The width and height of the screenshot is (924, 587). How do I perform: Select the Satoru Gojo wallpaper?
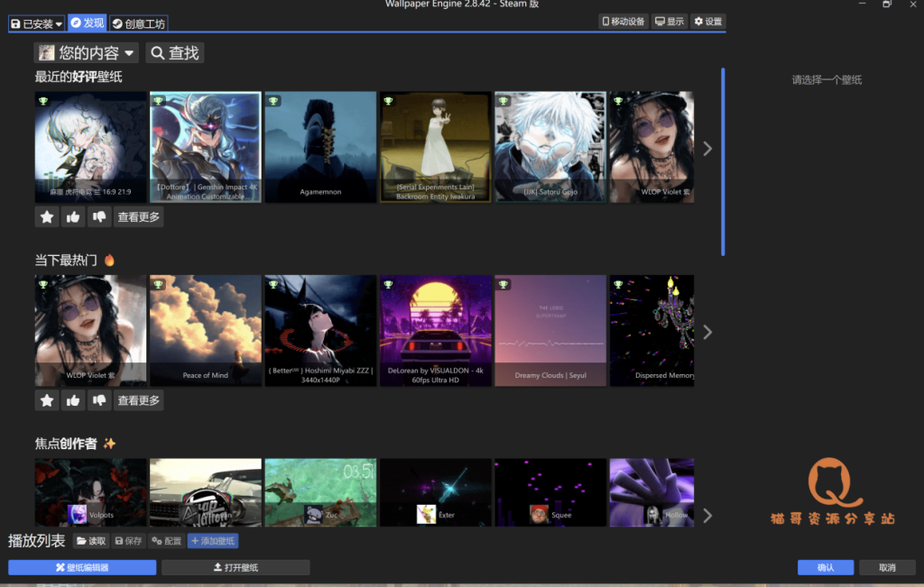tap(550, 147)
